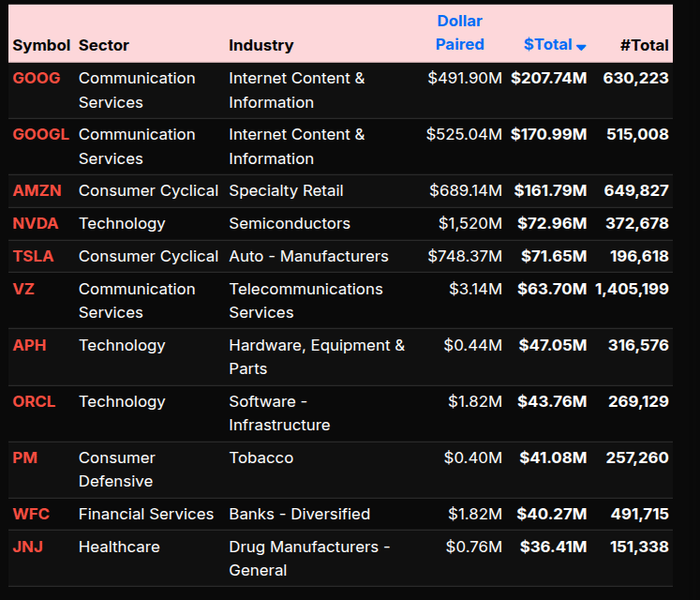
Task: Open the APH ticker link
Action: pyautogui.click(x=30, y=346)
